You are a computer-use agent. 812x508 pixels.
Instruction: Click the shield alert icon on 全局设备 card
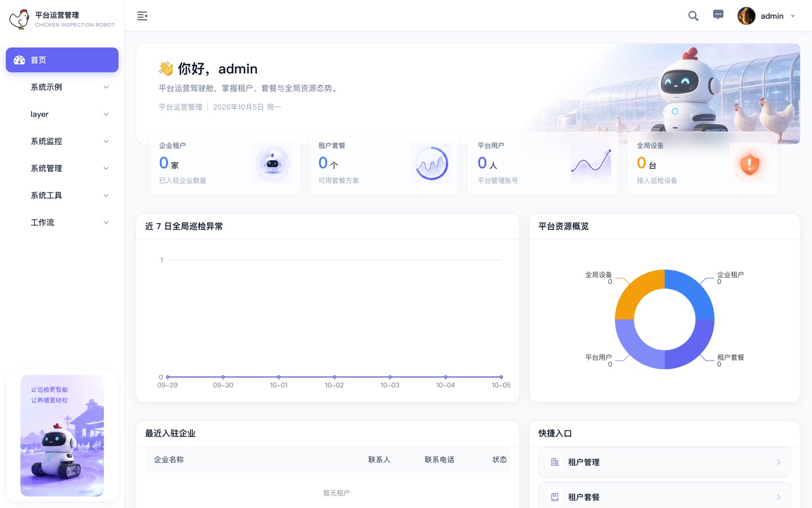(750, 163)
